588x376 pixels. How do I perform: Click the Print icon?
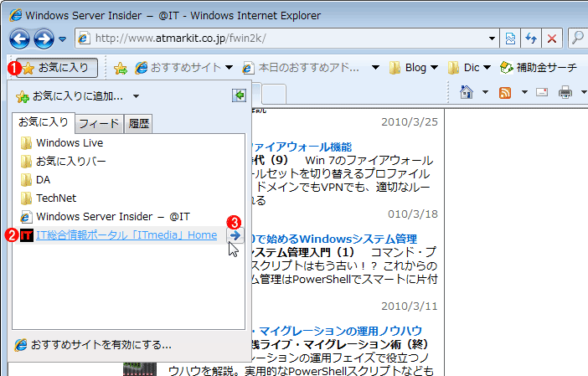pos(565,92)
